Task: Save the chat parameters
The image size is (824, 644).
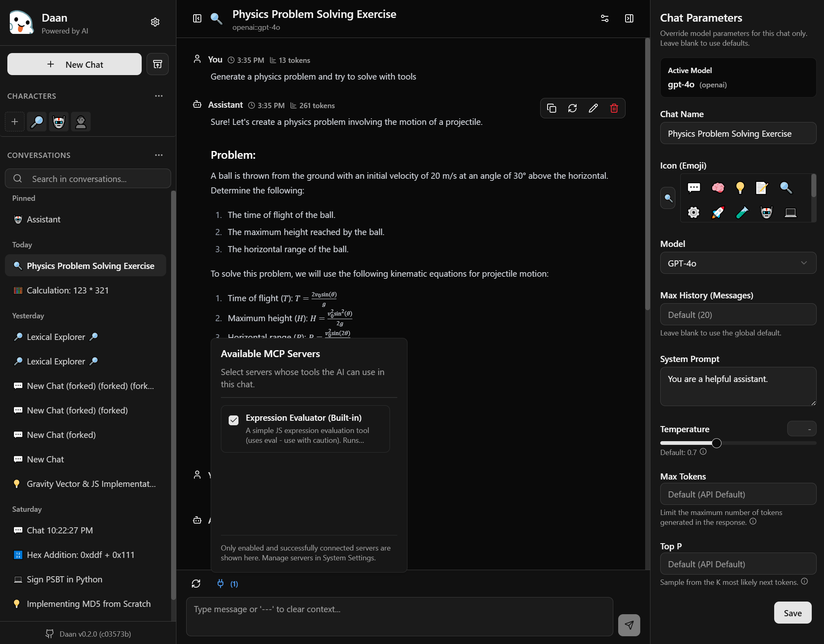Action: (792, 613)
